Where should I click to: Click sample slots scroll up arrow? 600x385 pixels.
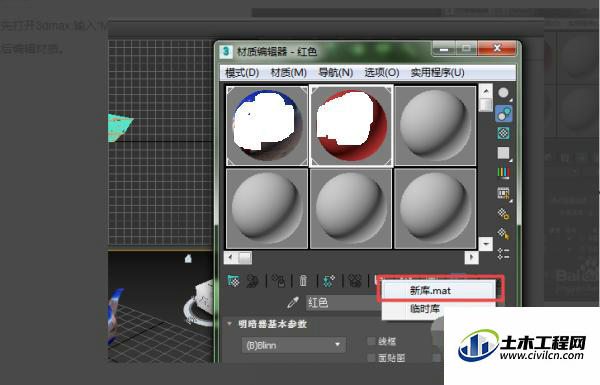pyautogui.click(x=486, y=91)
